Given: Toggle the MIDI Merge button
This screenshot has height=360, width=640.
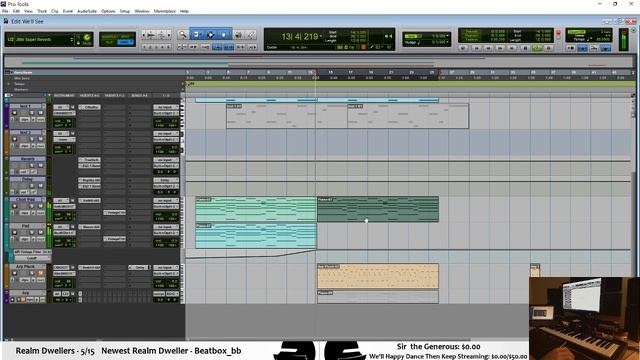Looking at the screenshot, I should [606, 48].
